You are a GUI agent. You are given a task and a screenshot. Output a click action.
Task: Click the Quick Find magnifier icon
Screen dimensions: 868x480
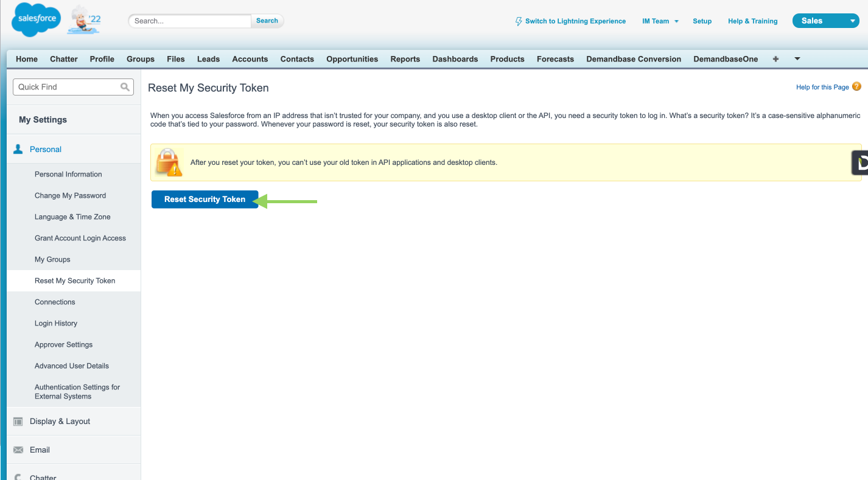tap(125, 87)
